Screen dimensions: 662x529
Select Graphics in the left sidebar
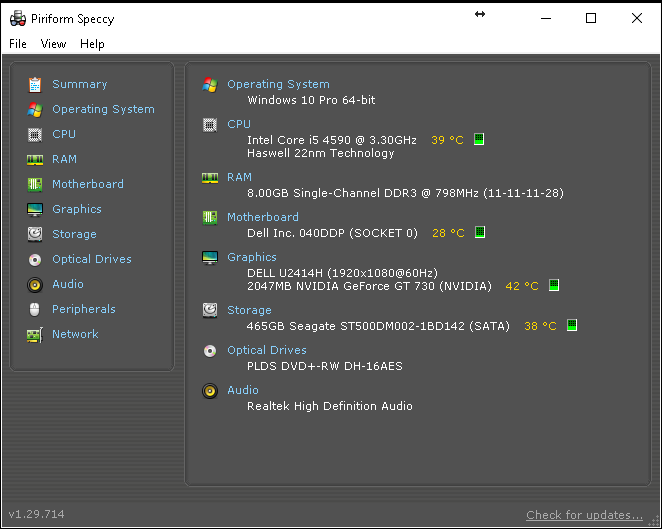tap(77, 209)
